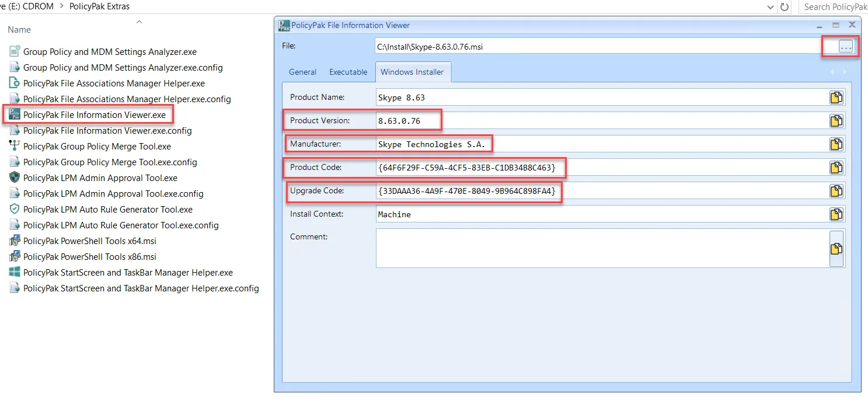Open the Executable tab
This screenshot has width=868, height=407.
347,72
